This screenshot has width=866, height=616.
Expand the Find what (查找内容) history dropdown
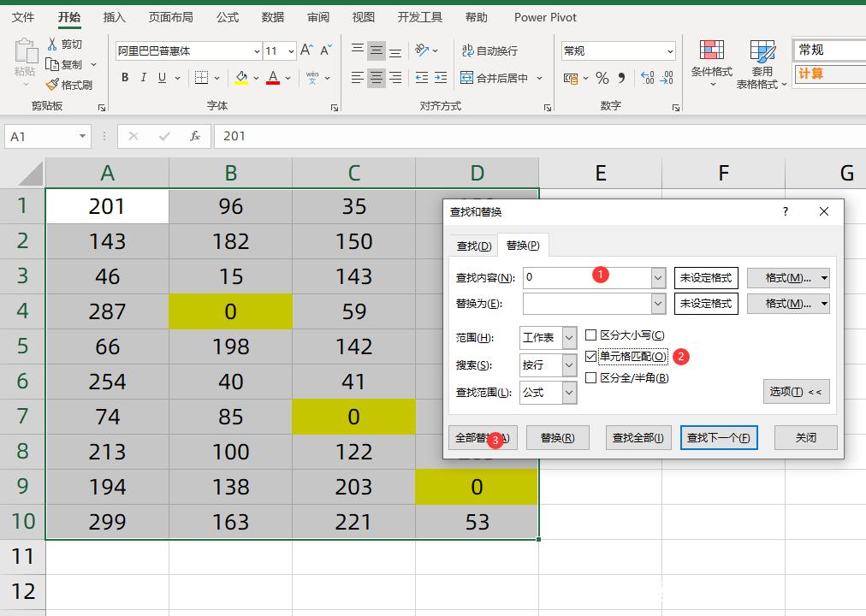[x=658, y=278]
